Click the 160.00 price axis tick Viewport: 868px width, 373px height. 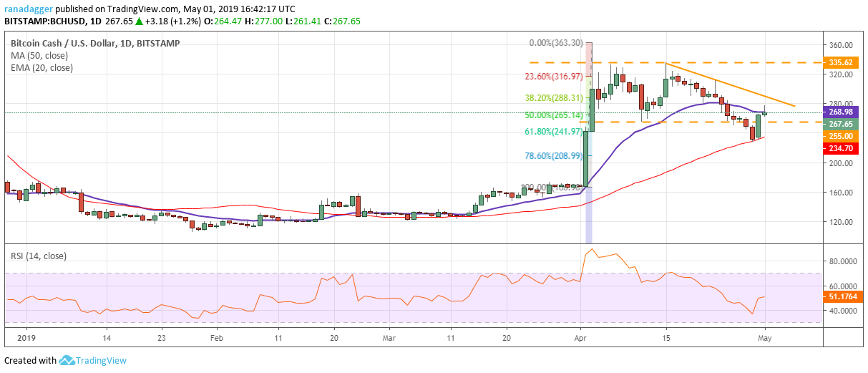click(842, 193)
